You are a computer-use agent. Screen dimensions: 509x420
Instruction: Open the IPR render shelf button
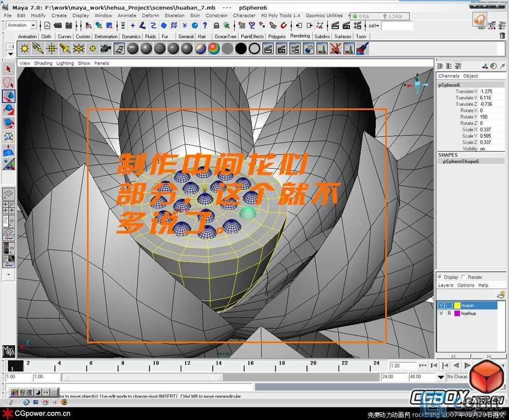click(281, 49)
